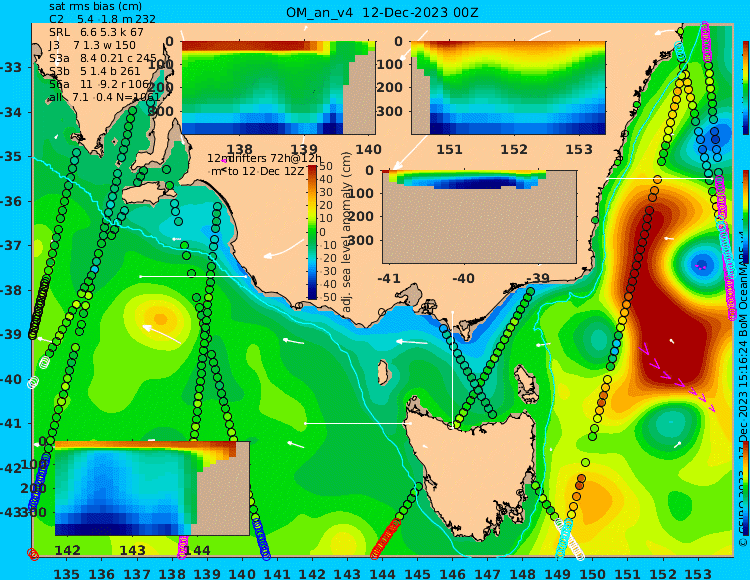This screenshot has height=580, width=750.
Task: Click the S3a satellite stats row
Action: click(103, 58)
